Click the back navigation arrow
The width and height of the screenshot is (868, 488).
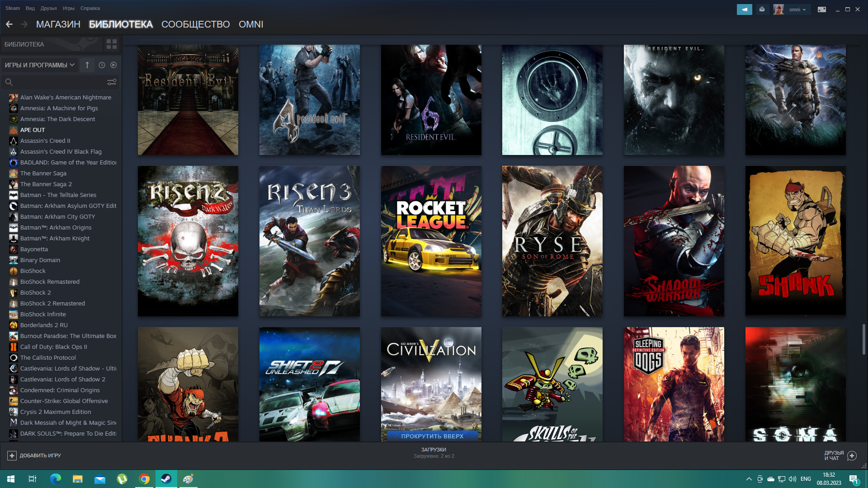tap(9, 24)
